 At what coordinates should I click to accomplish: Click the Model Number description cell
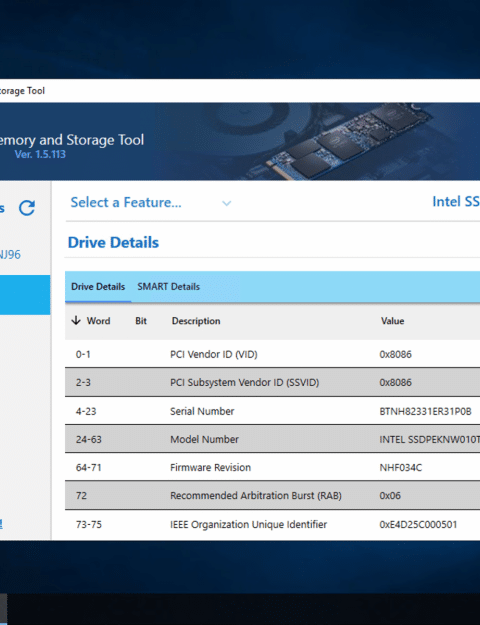[x=205, y=439]
